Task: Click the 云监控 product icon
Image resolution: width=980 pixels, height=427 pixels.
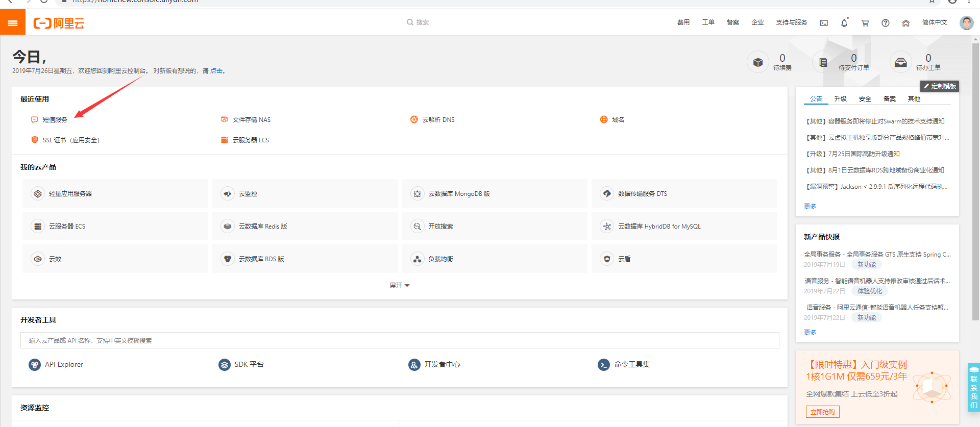Action: [228, 194]
